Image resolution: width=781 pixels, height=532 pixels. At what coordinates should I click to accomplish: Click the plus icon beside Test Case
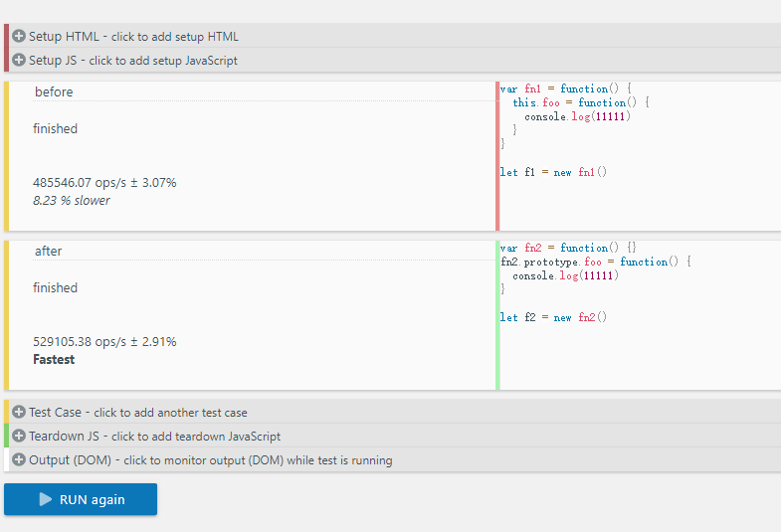(x=19, y=412)
